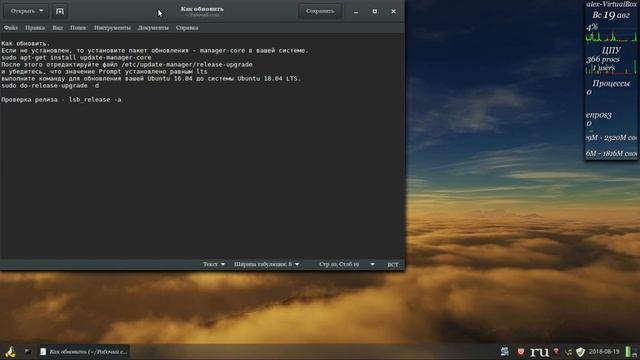640x360 pixels.
Task: Click the line containing /etc/update-manager/release-upgrade
Action: click(x=127, y=64)
